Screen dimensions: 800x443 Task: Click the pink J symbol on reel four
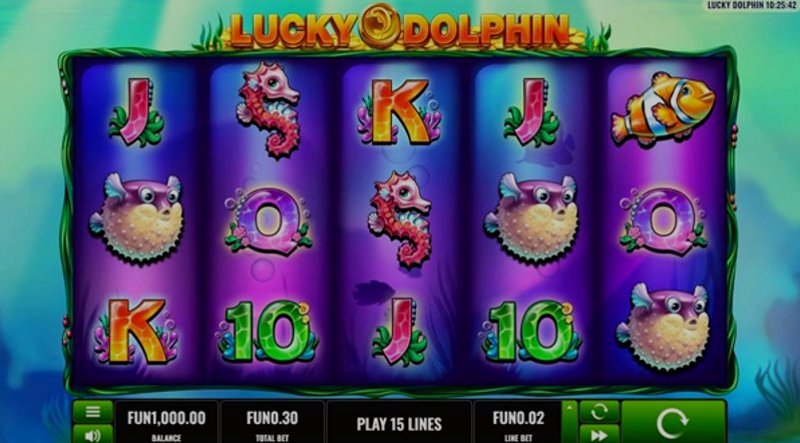531,112
